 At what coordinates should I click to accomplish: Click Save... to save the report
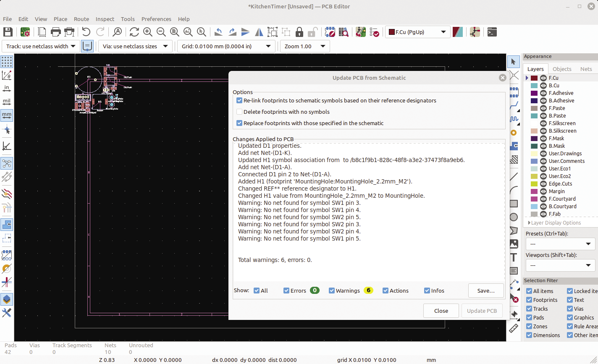coord(486,291)
